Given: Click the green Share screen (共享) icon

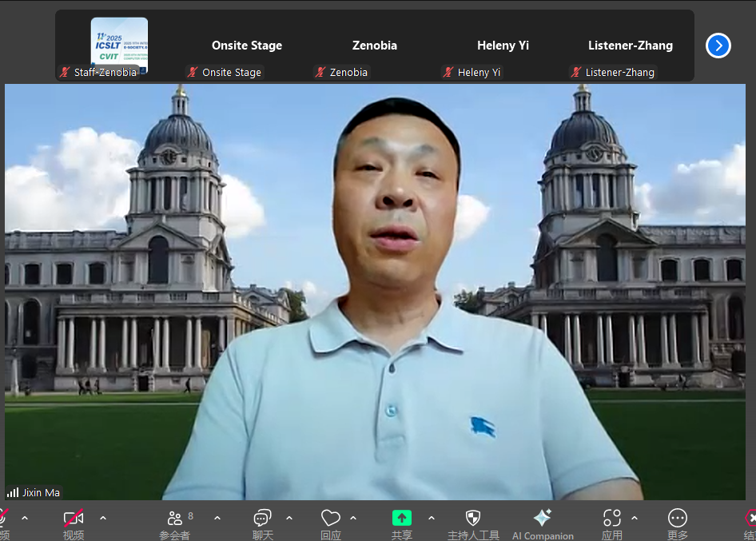Looking at the screenshot, I should tap(402, 519).
